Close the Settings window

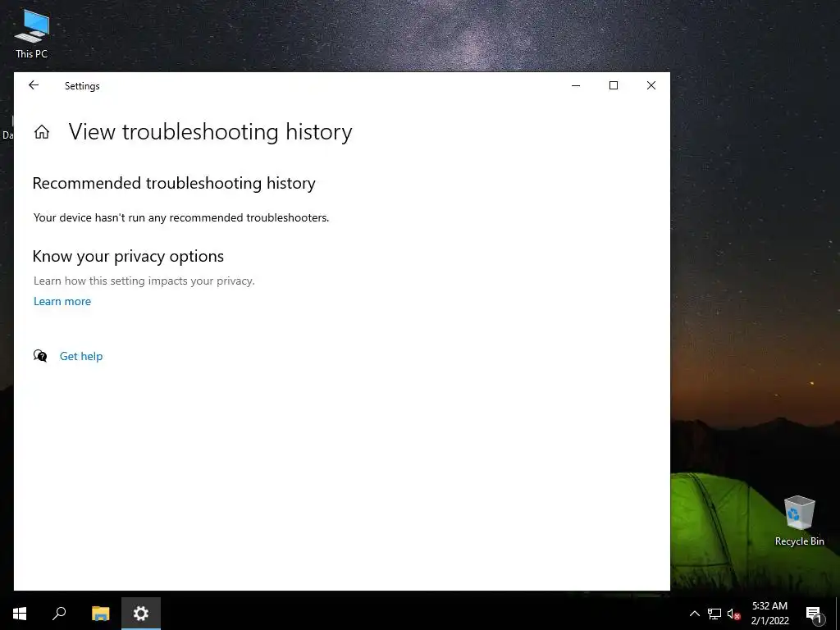[x=651, y=85]
